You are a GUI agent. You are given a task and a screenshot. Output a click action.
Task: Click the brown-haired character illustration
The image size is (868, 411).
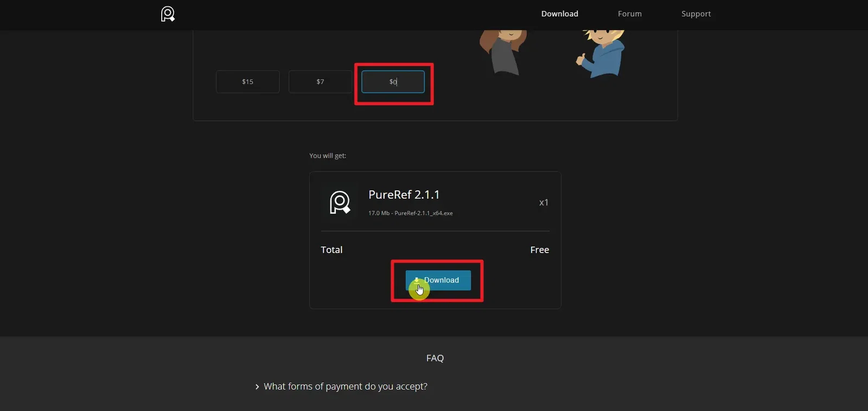[x=503, y=53]
